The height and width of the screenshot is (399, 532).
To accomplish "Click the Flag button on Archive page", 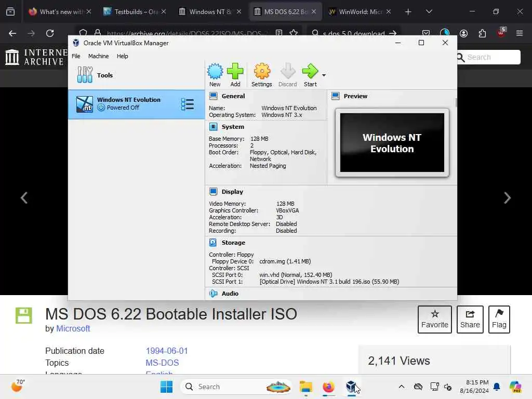I will point(499,320).
